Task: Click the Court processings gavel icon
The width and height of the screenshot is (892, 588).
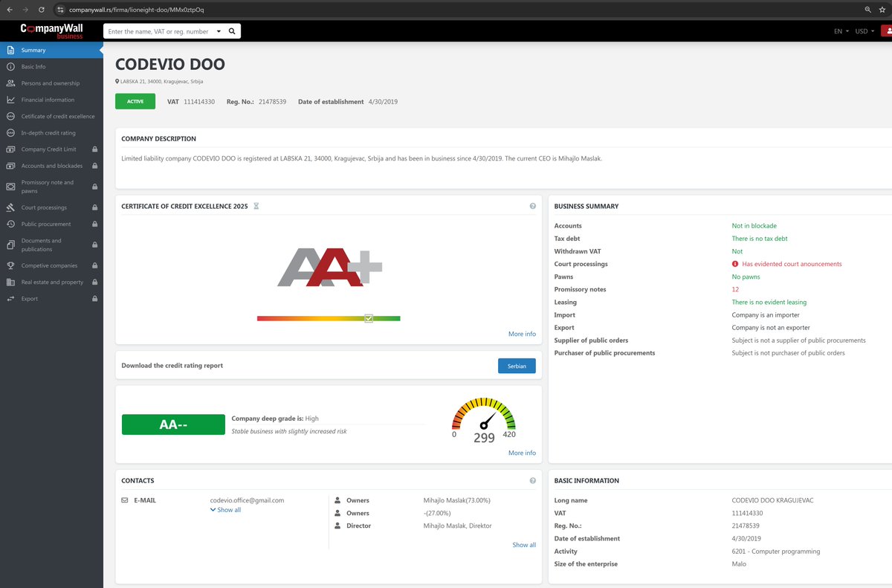Action: coord(10,207)
